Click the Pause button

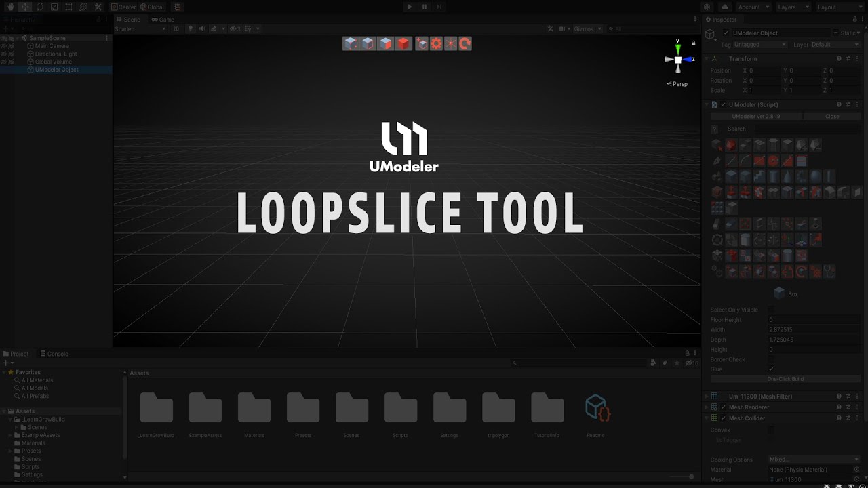425,7
